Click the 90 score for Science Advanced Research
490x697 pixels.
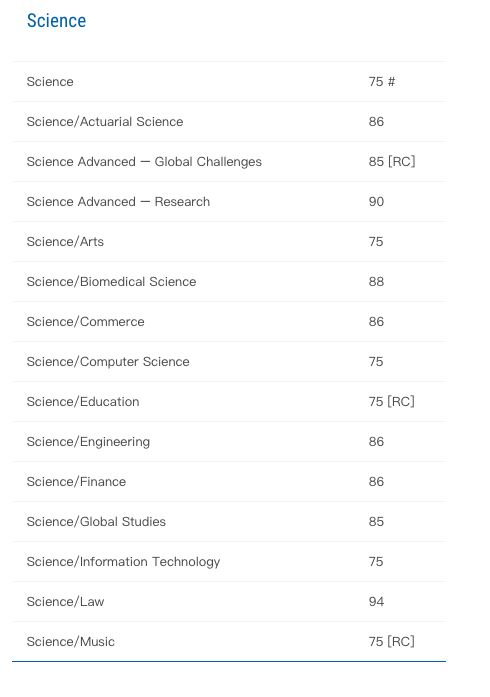click(376, 202)
